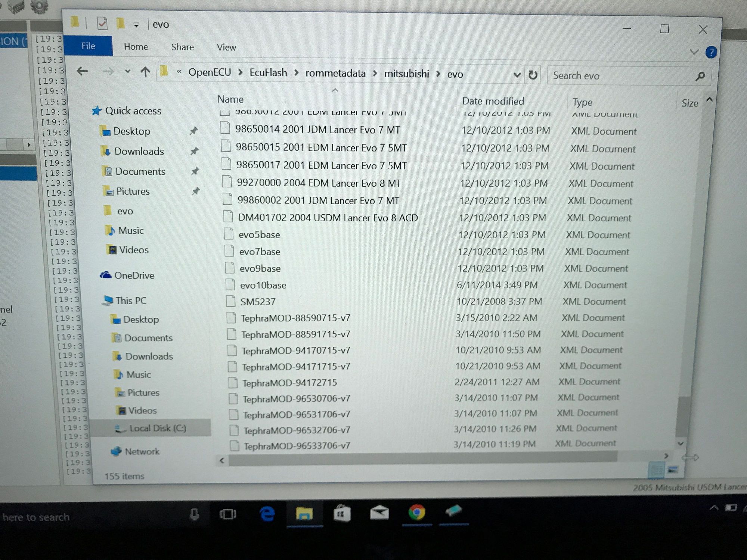
Task: Click the Up one level arrow
Action: pos(145,72)
